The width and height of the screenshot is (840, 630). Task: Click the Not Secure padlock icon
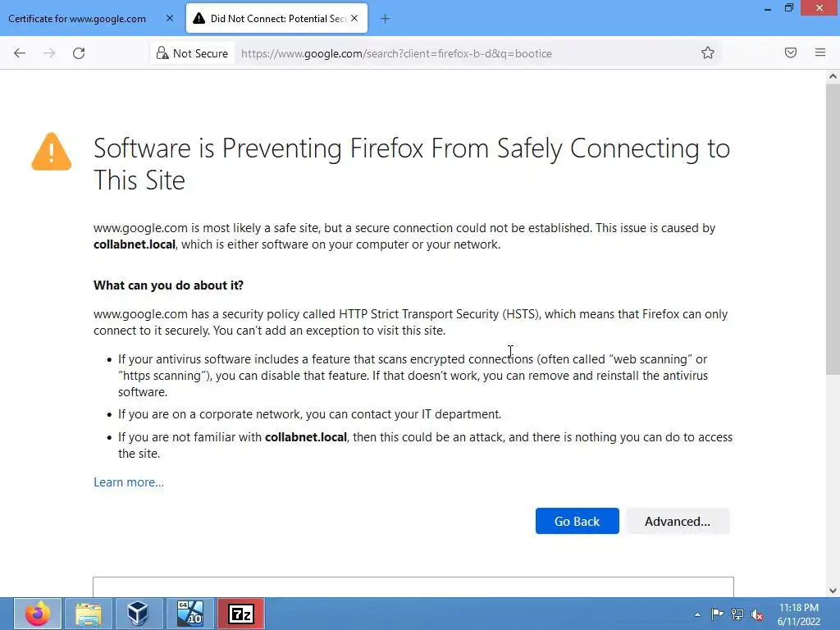[x=162, y=53]
